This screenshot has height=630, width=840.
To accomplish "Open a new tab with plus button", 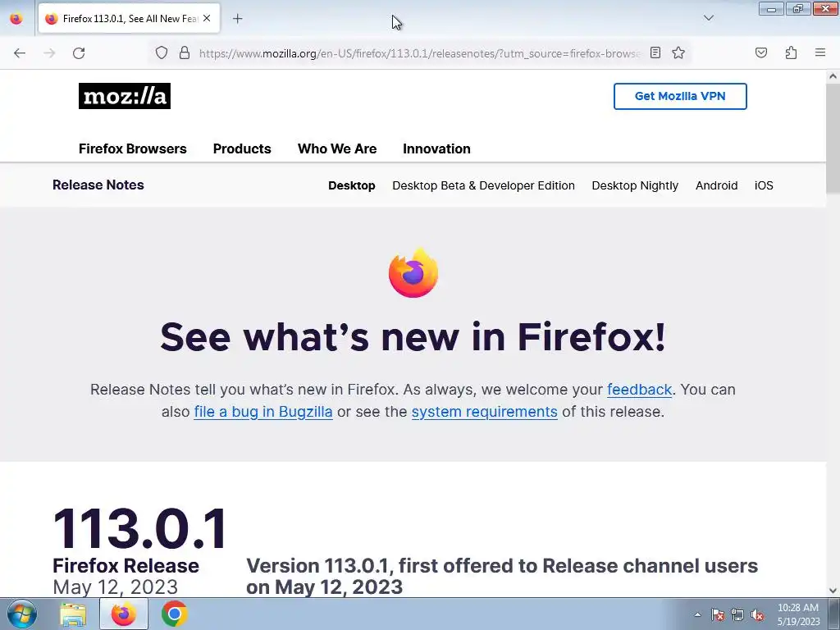I will tap(237, 19).
